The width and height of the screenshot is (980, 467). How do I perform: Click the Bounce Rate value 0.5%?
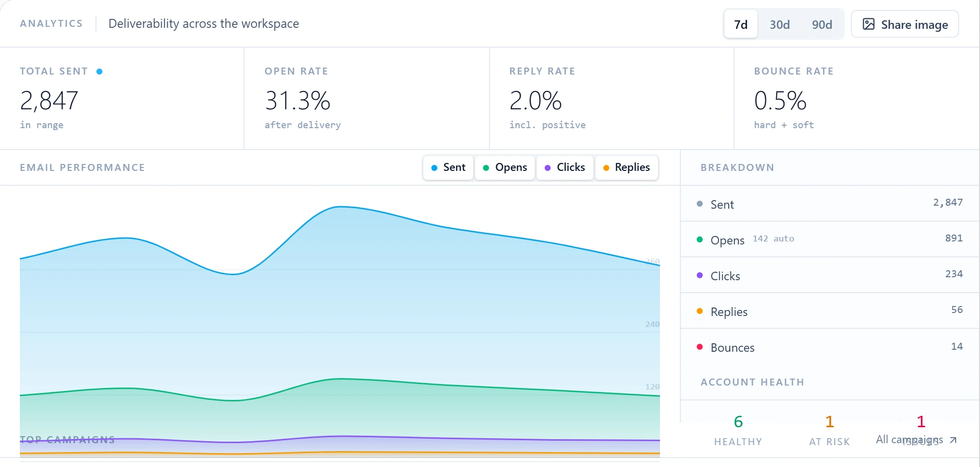tap(780, 101)
